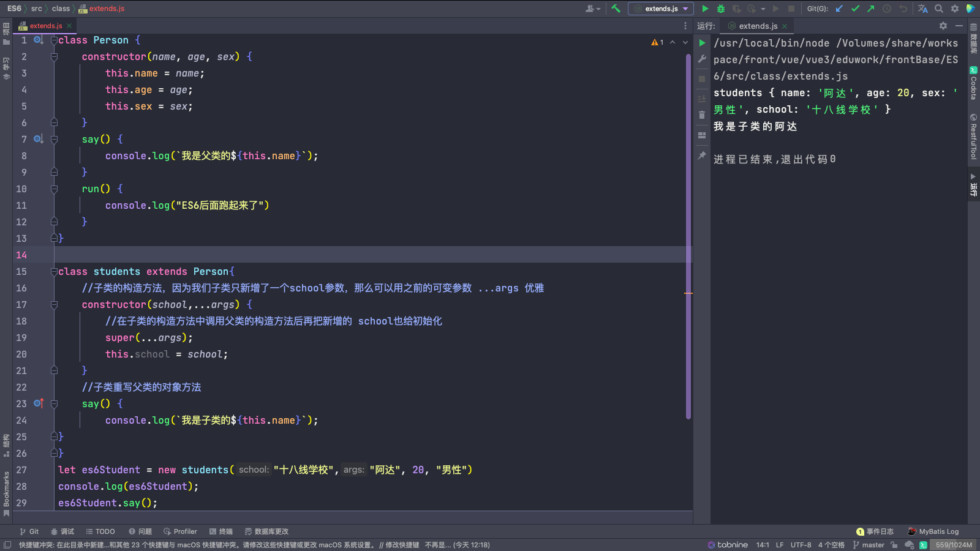The height and width of the screenshot is (551, 980).
Task: Pin the run tab using the pin icon
Action: [702, 156]
